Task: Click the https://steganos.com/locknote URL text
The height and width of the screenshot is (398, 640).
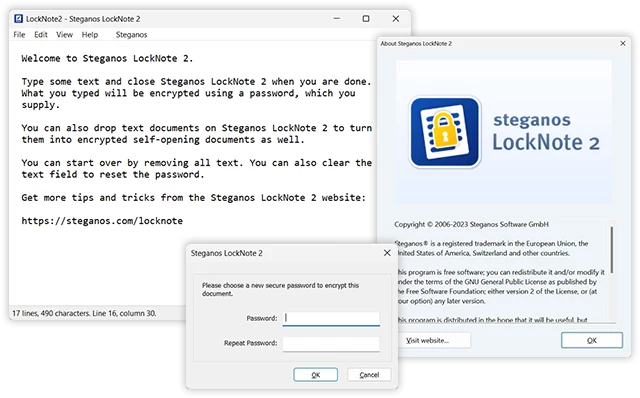Action: 102,221
